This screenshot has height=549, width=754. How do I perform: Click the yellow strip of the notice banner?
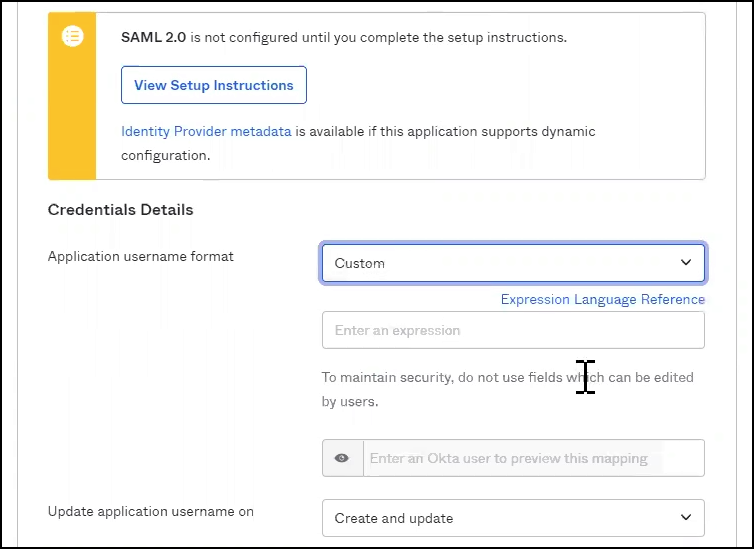click(x=72, y=120)
